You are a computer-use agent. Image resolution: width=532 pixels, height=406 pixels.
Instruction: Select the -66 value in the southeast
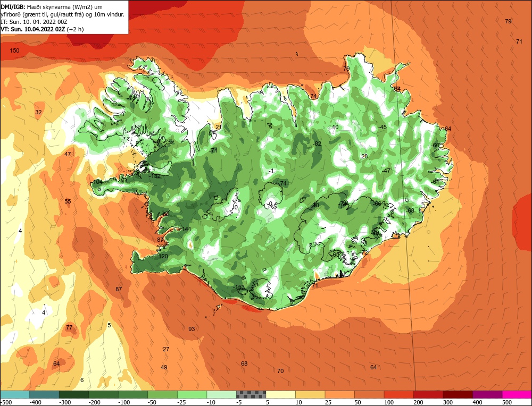click(377, 204)
